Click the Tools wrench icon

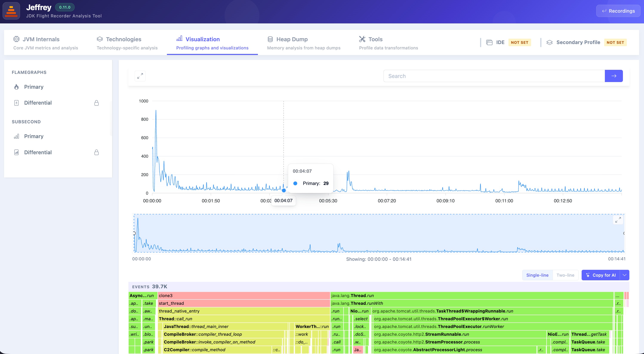click(362, 39)
